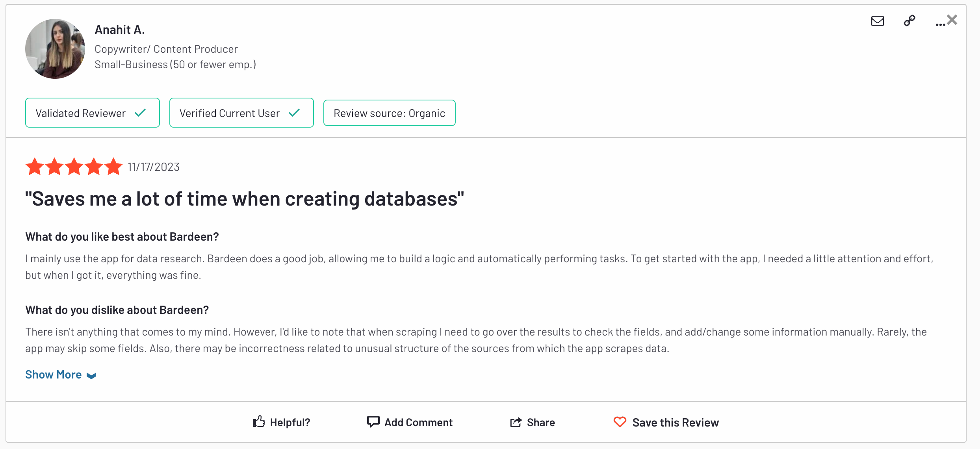Viewport: 980px width, 449px height.
Task: Click the Validated Reviewer badge
Action: coord(93,113)
